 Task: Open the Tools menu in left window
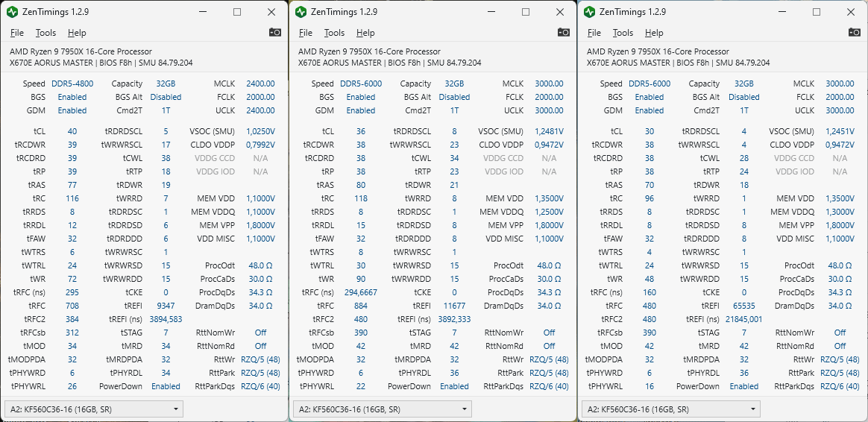(x=45, y=33)
